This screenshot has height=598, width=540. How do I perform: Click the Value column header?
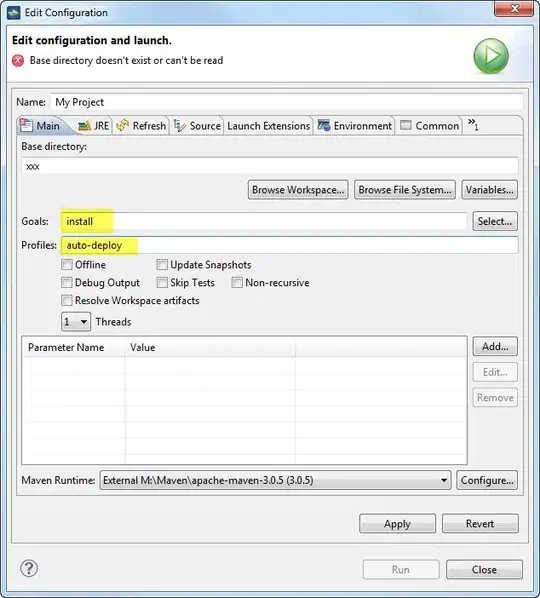(210, 347)
